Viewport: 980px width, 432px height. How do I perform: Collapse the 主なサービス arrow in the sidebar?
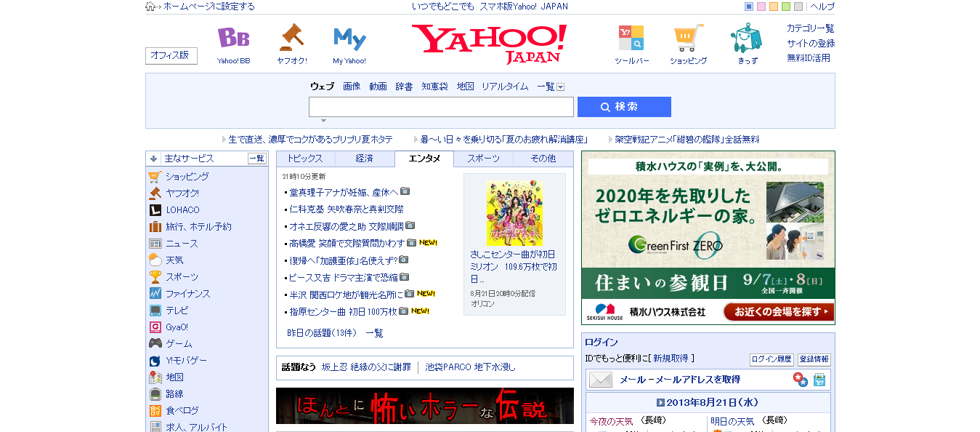[154, 159]
